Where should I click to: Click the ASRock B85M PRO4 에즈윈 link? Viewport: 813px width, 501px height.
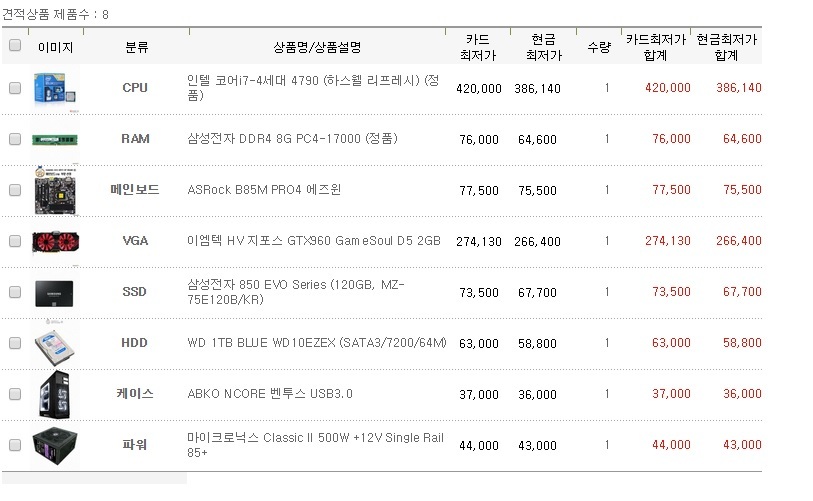(x=264, y=190)
